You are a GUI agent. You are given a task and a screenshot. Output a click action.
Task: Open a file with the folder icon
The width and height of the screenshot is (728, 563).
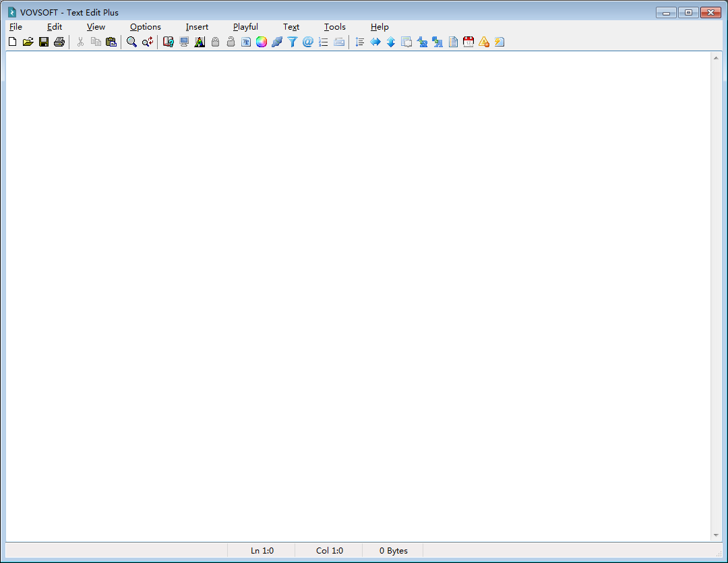click(28, 42)
